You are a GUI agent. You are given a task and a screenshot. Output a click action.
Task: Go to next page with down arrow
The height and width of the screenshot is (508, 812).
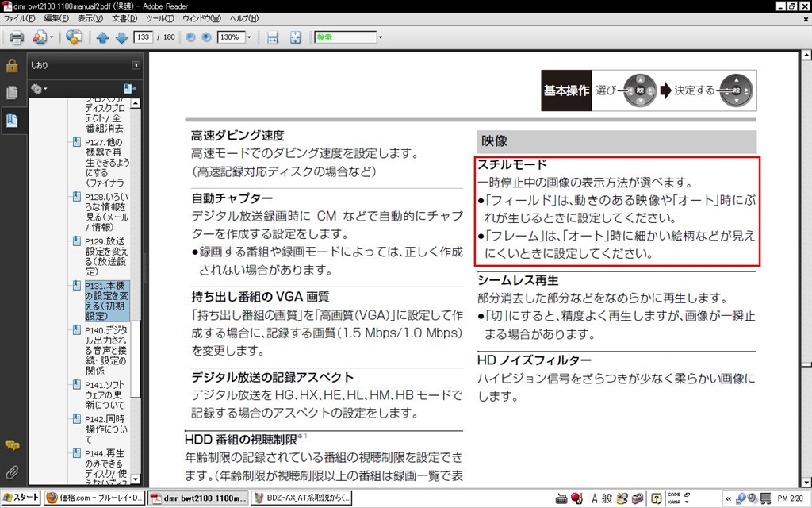(x=121, y=37)
